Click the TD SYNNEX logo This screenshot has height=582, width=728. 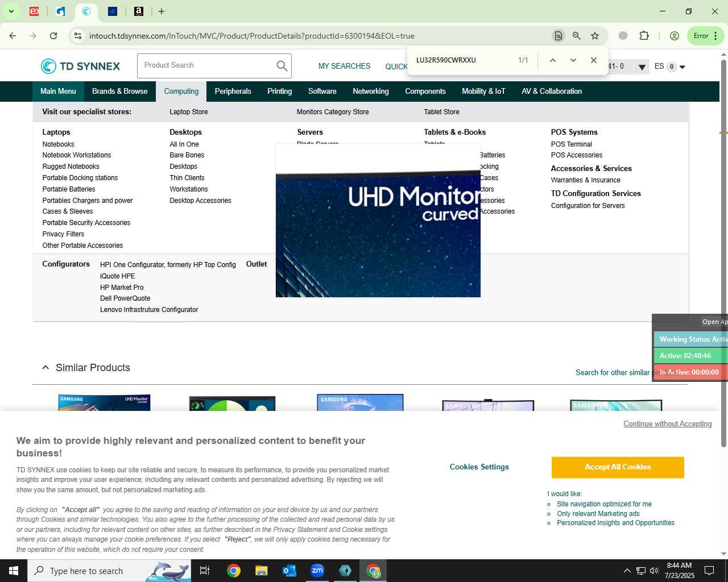(x=80, y=66)
